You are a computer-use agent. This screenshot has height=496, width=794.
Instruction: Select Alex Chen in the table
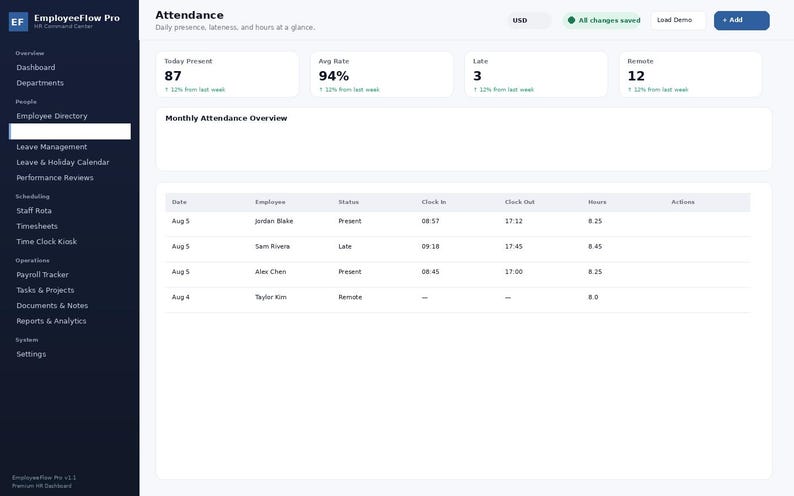click(x=270, y=272)
